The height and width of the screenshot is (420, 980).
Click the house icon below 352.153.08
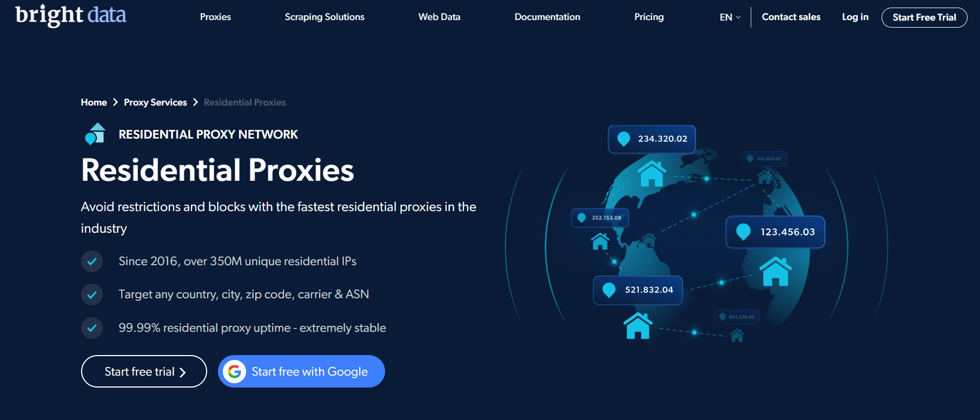pyautogui.click(x=600, y=241)
